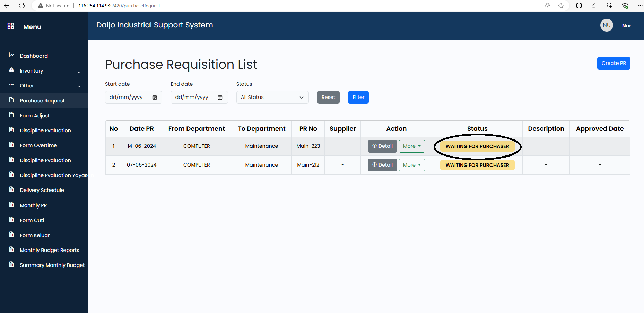Viewport: 644px width, 313px height.
Task: Click the grid Menu icon in sidebar
Action: click(11, 26)
